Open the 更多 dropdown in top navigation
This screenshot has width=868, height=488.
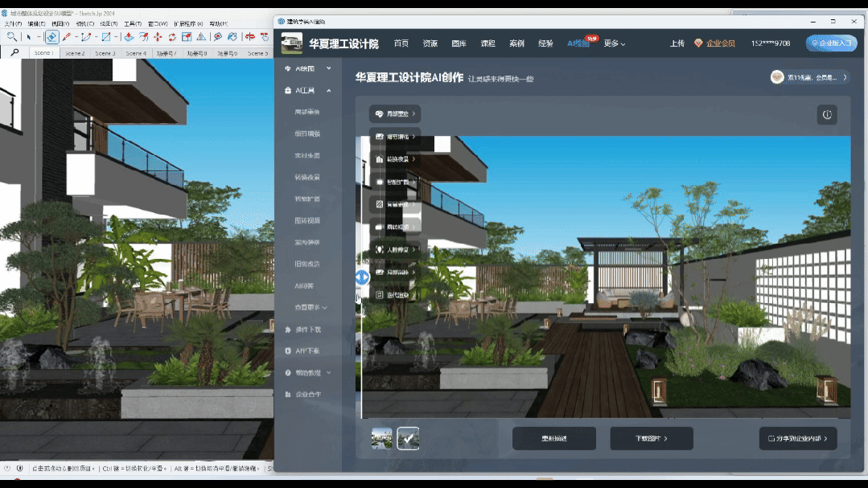coord(615,43)
